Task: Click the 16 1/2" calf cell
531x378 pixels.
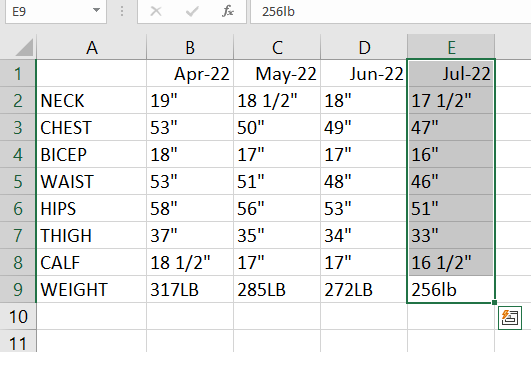Action: pos(451,262)
